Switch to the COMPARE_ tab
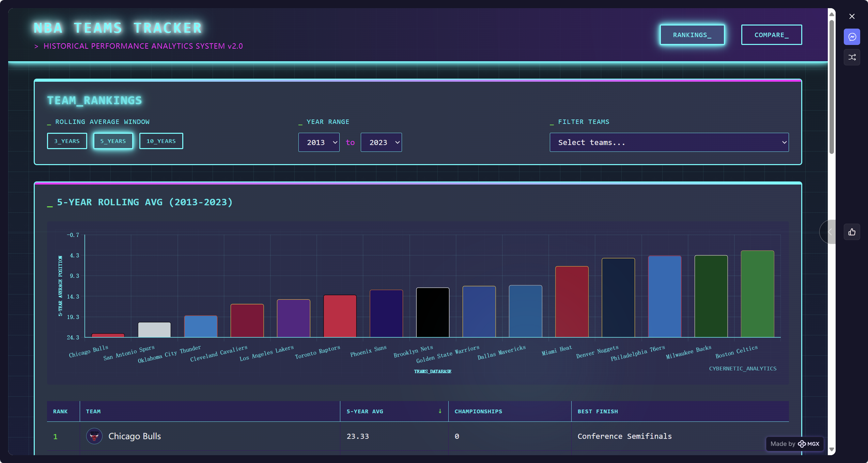The image size is (868, 463). pos(772,35)
